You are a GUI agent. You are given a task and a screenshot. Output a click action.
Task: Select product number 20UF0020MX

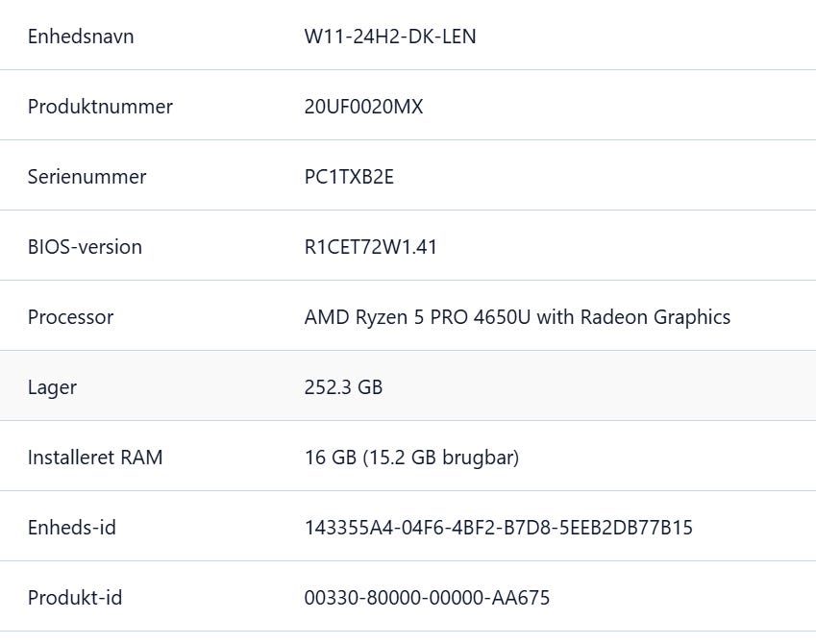pyautogui.click(x=363, y=107)
